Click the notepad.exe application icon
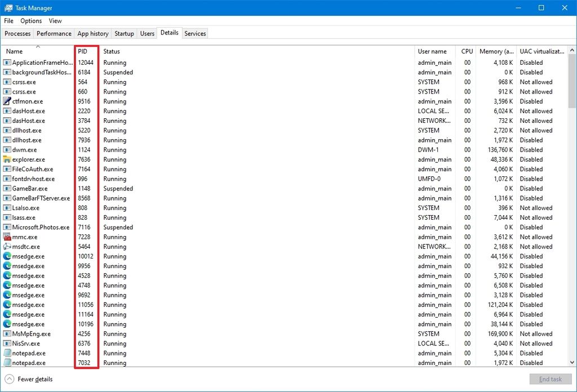The image size is (577, 392). point(6,353)
